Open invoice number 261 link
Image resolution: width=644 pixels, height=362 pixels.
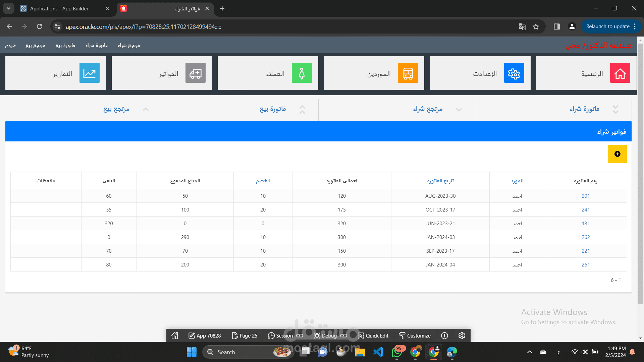[x=586, y=264]
